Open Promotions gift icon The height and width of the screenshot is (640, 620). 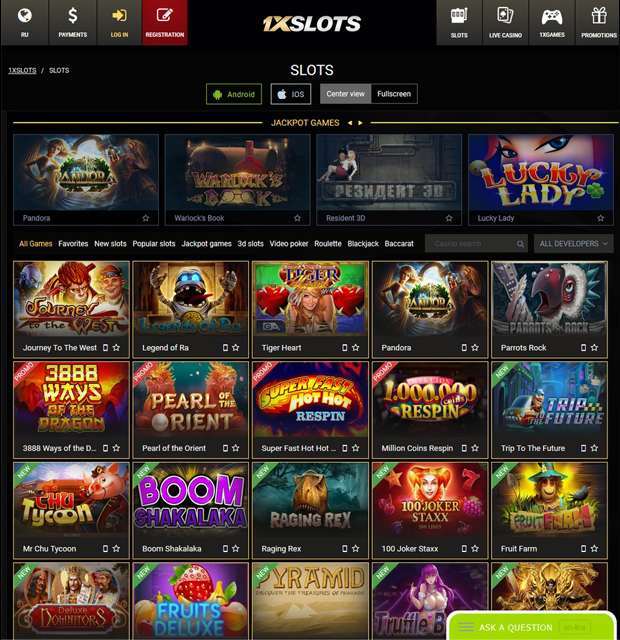(599, 16)
